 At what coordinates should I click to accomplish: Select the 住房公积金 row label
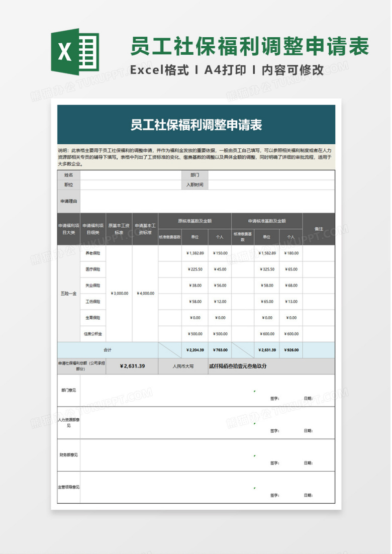(x=93, y=334)
